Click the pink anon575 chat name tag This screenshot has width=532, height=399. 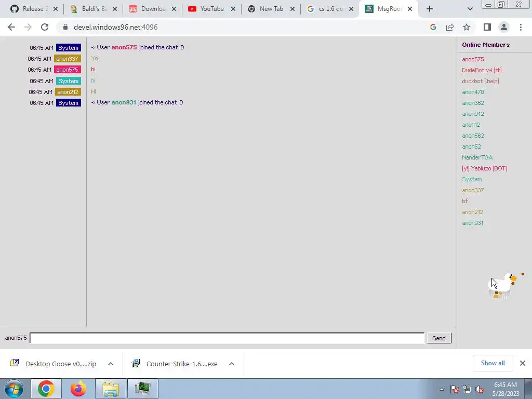click(67, 70)
